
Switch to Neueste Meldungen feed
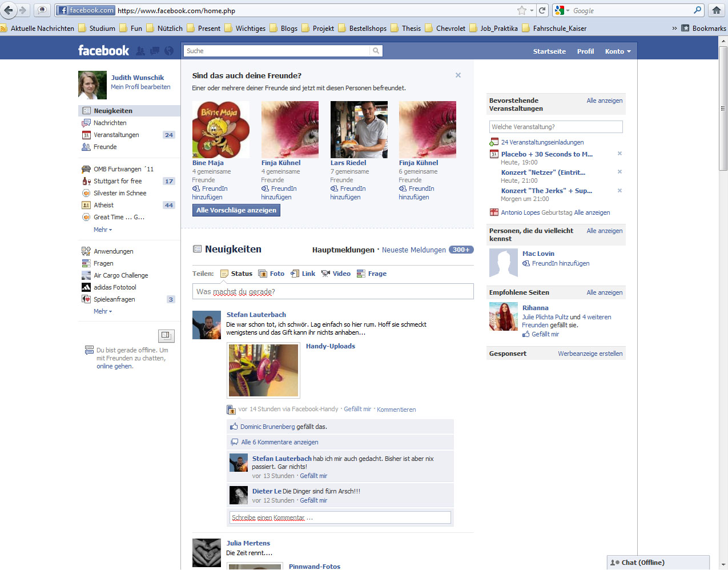[x=413, y=250]
